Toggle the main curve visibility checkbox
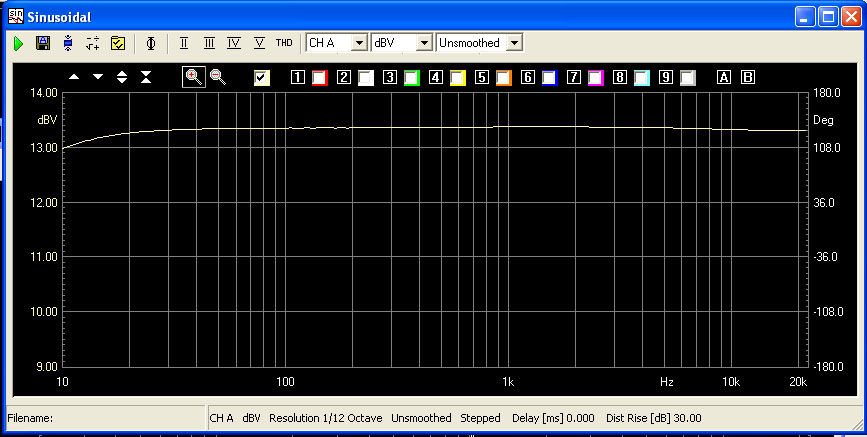This screenshot has width=867, height=437. [x=262, y=77]
